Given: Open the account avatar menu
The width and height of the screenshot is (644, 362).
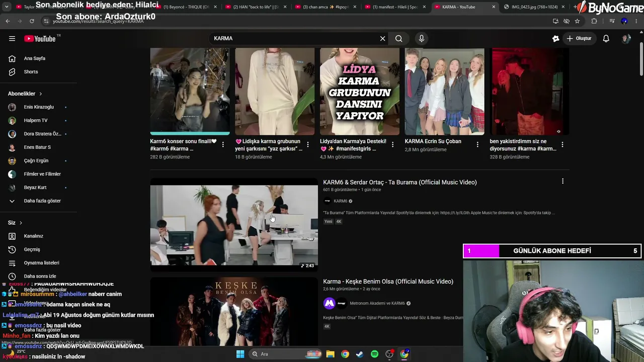Looking at the screenshot, I should click(x=626, y=39).
